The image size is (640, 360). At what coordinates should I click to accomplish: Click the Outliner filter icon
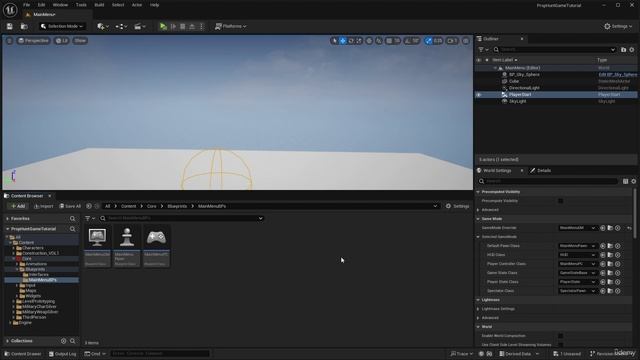[x=483, y=50]
